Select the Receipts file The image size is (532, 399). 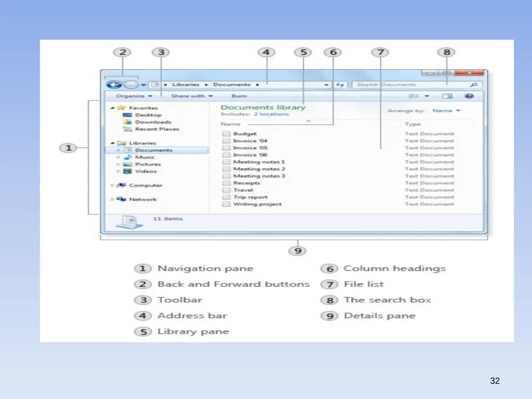point(247,183)
